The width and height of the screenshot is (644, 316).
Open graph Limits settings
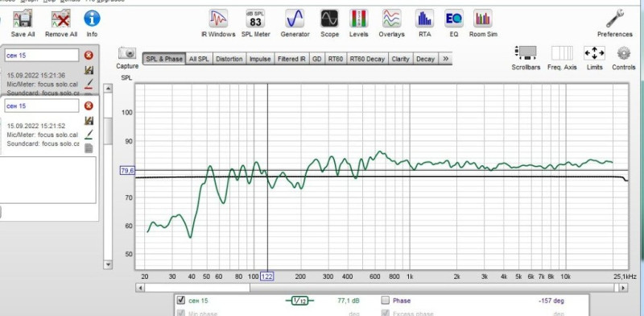point(594,57)
